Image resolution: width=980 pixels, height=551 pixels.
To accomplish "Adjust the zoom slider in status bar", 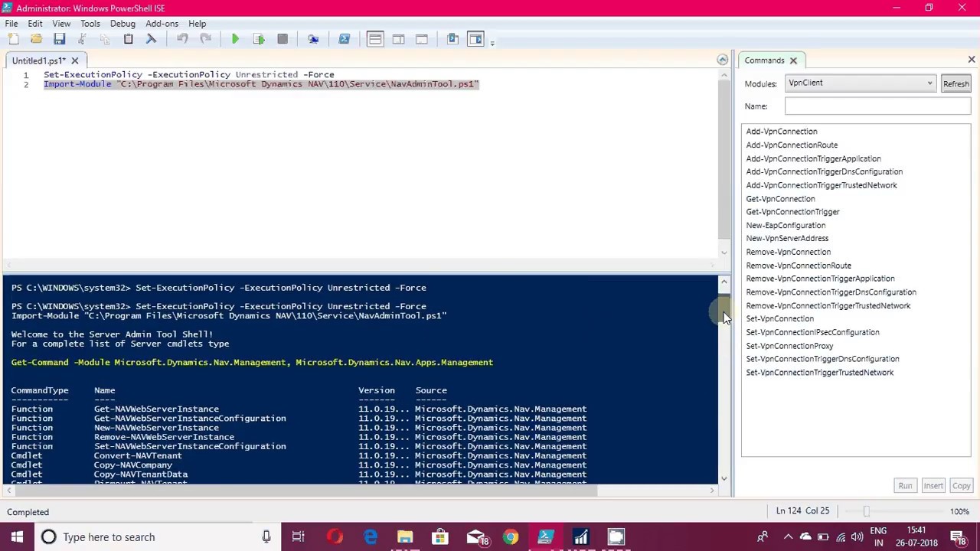I will click(x=866, y=511).
